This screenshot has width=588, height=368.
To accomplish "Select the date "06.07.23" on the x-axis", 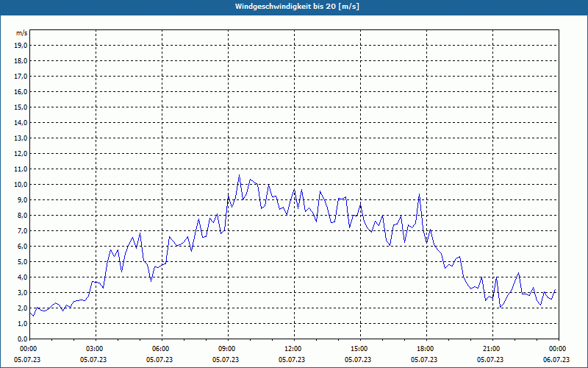I will tap(556, 360).
